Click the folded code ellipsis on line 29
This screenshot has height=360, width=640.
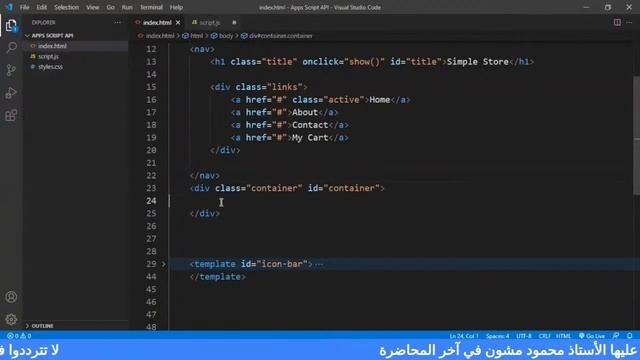pos(320,264)
